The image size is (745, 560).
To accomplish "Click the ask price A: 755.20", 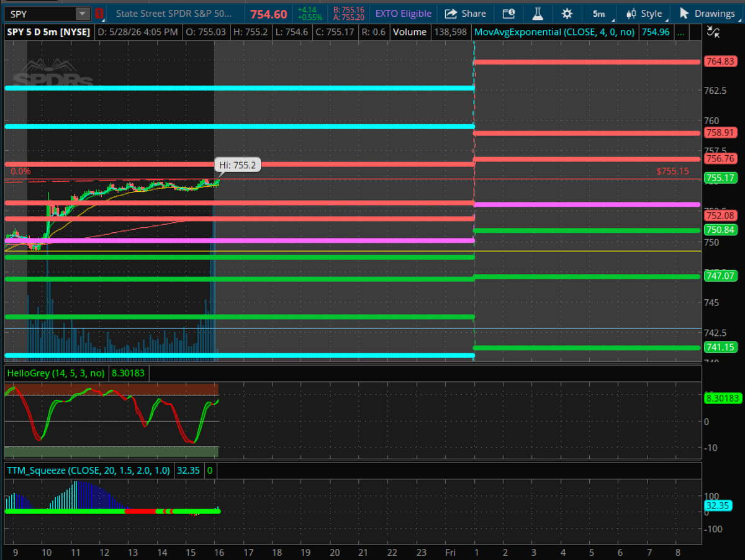I will click(348, 17).
